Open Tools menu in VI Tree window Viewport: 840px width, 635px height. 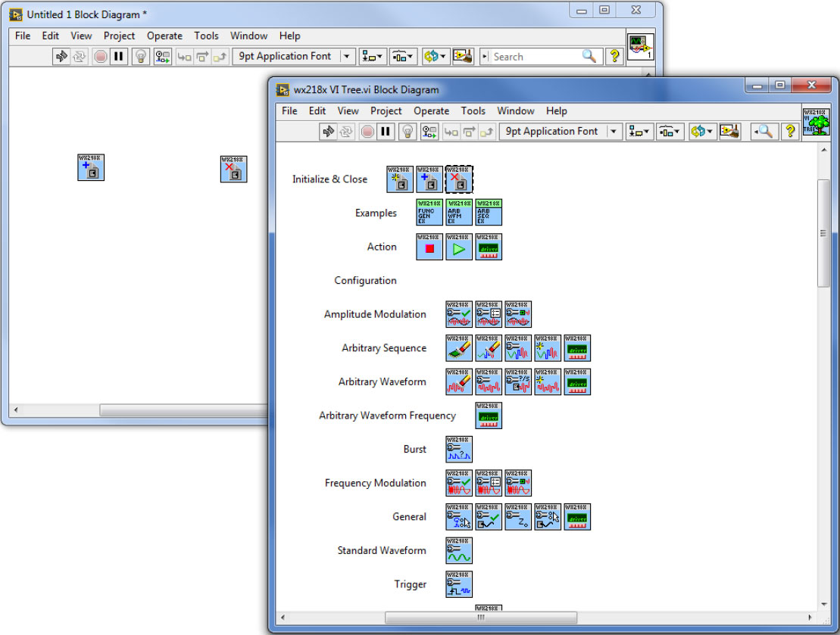[x=473, y=111]
